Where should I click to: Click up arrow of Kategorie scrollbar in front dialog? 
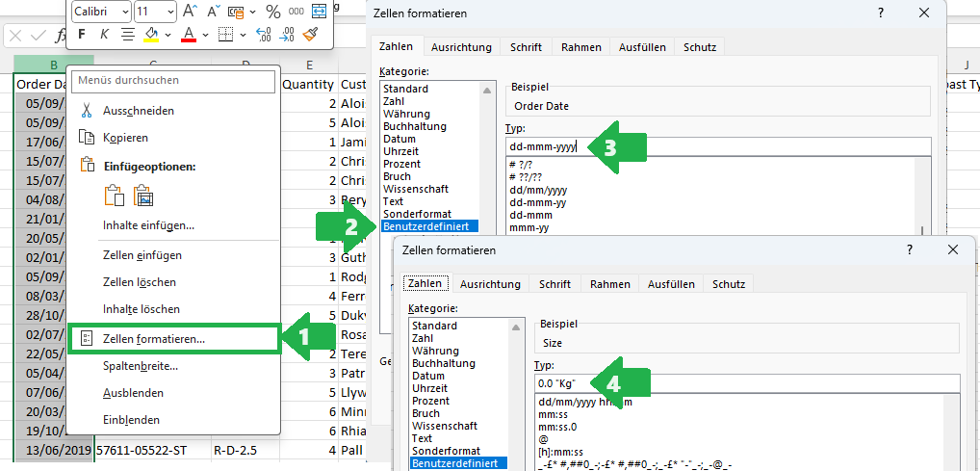(516, 327)
